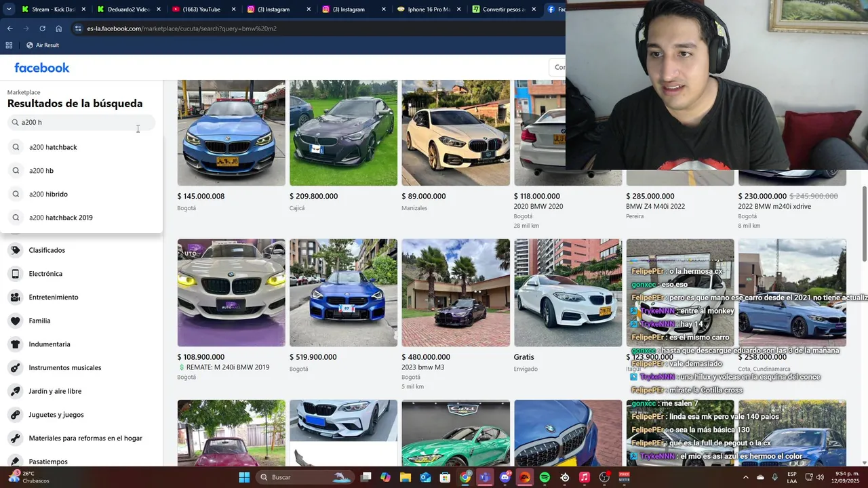Screen dimensions: 868x488
Task: Open Electrónica category
Action: click(x=81, y=274)
